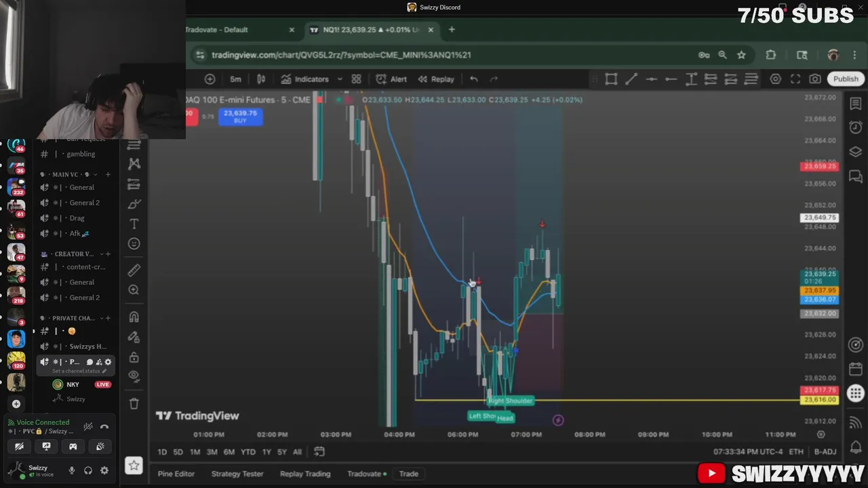Toggle Discord deafen headphones icon
Viewport: 868px width, 488px height.
(x=88, y=470)
